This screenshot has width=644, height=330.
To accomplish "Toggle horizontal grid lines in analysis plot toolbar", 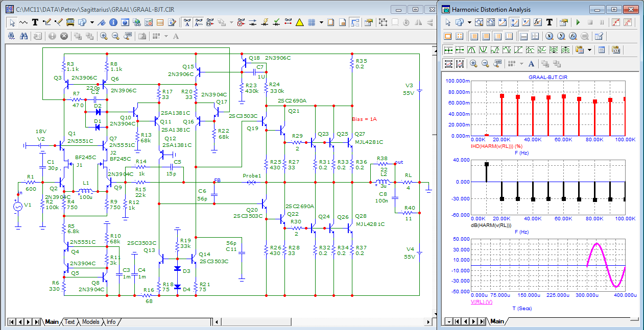I will click(486, 36).
